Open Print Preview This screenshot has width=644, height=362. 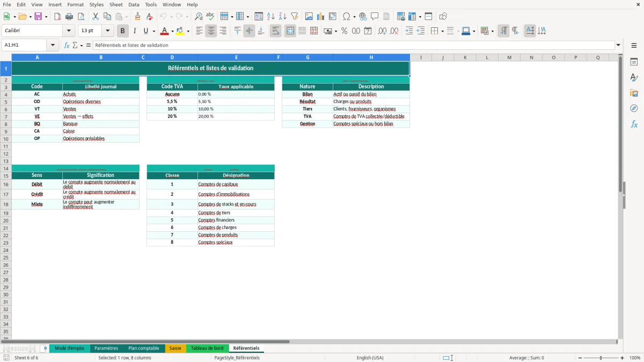(81, 17)
